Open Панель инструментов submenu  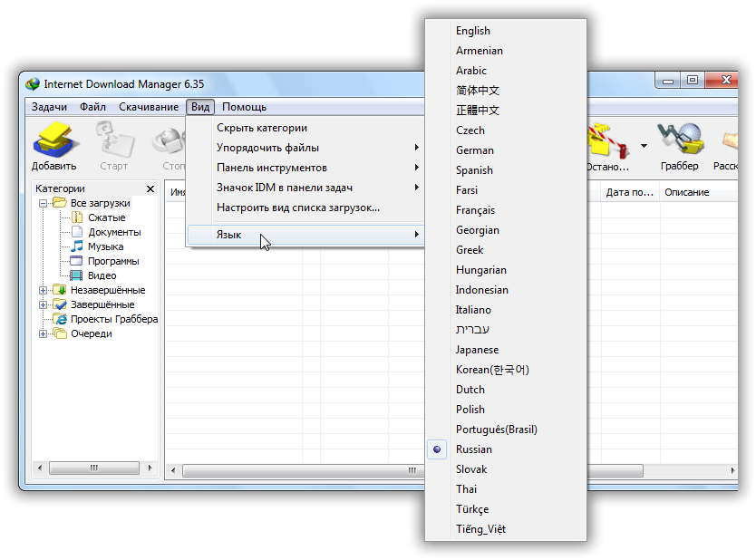click(x=305, y=168)
